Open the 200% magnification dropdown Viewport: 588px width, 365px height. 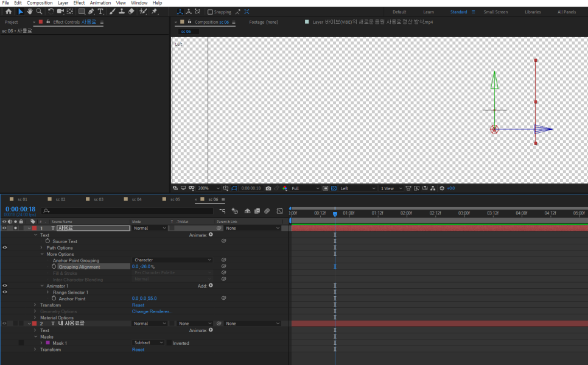(x=209, y=188)
